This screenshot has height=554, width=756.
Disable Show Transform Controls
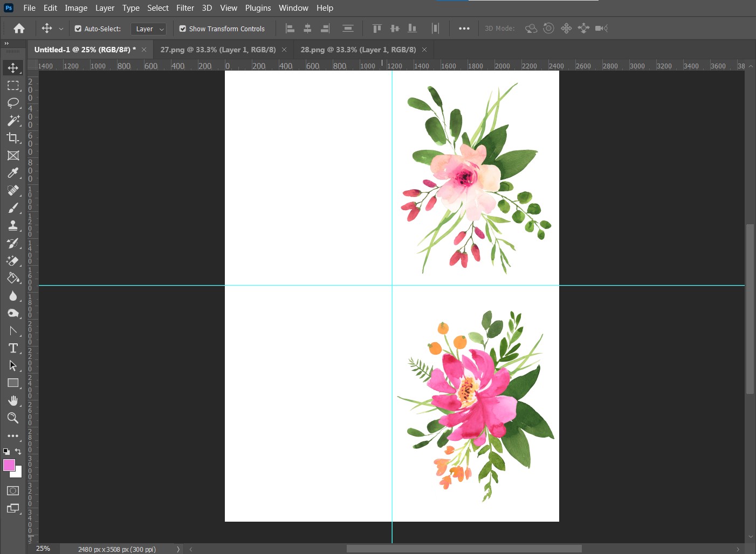click(183, 29)
